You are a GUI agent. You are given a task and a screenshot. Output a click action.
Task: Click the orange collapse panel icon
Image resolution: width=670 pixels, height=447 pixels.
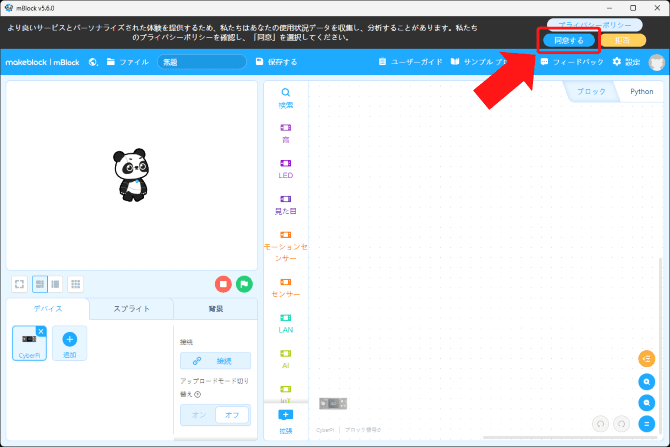point(646,359)
